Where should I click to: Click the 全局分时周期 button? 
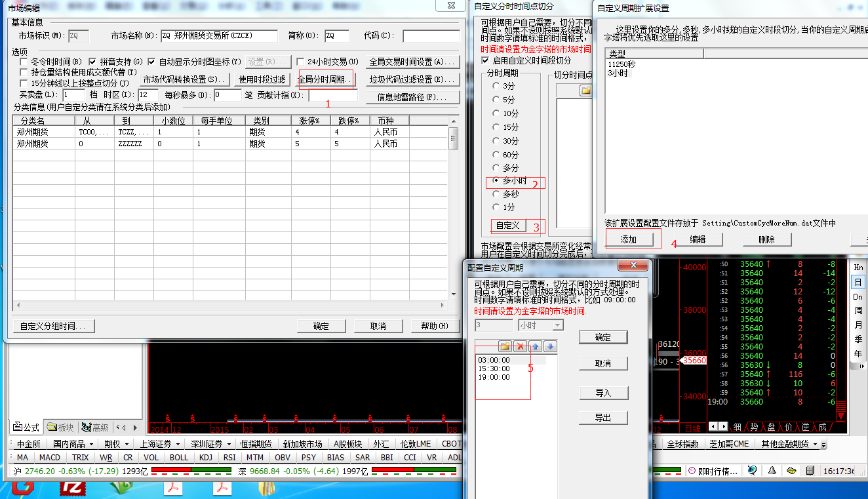click(326, 79)
